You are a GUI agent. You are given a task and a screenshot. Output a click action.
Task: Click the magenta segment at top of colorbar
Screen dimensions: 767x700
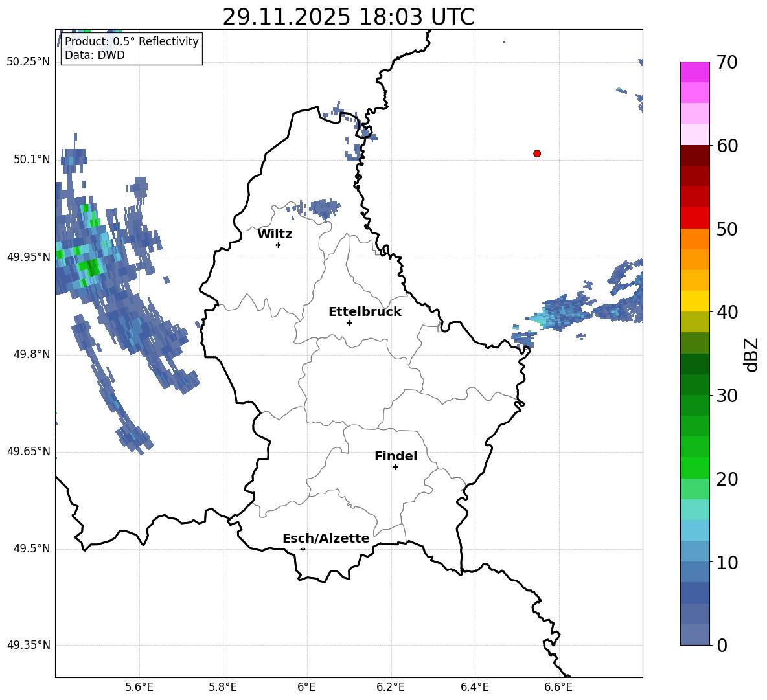click(694, 72)
